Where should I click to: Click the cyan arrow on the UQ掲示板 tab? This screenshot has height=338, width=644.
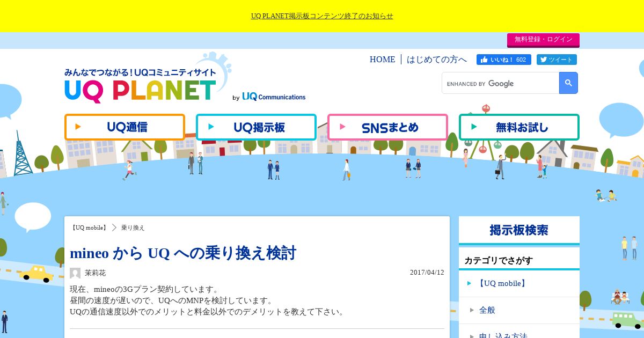click(x=211, y=127)
